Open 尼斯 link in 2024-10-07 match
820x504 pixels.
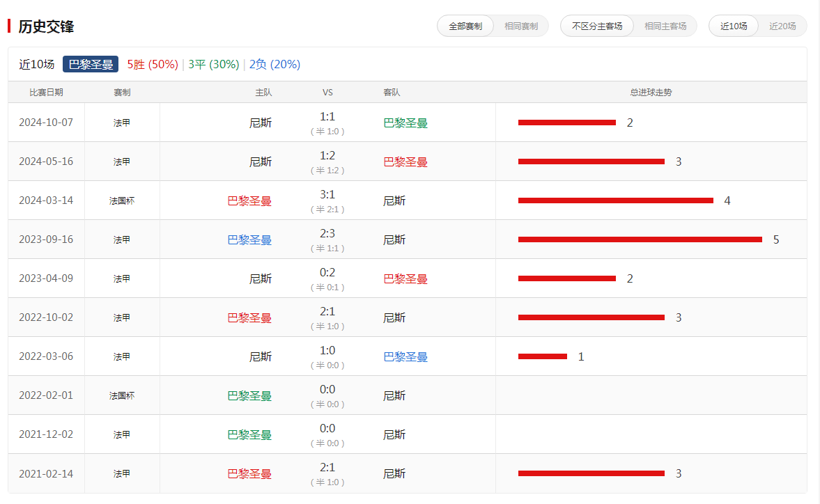pos(261,123)
